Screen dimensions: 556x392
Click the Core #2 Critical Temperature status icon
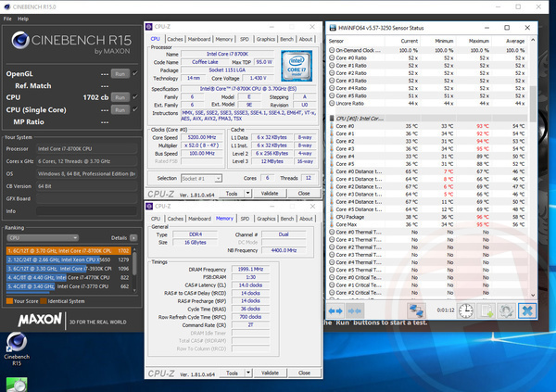(332, 293)
